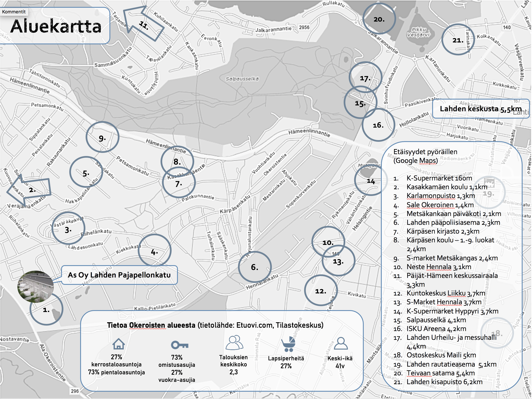Click map marker circle 1.
Image resolution: width=532 pixels, height=399 pixels.
(x=46, y=309)
